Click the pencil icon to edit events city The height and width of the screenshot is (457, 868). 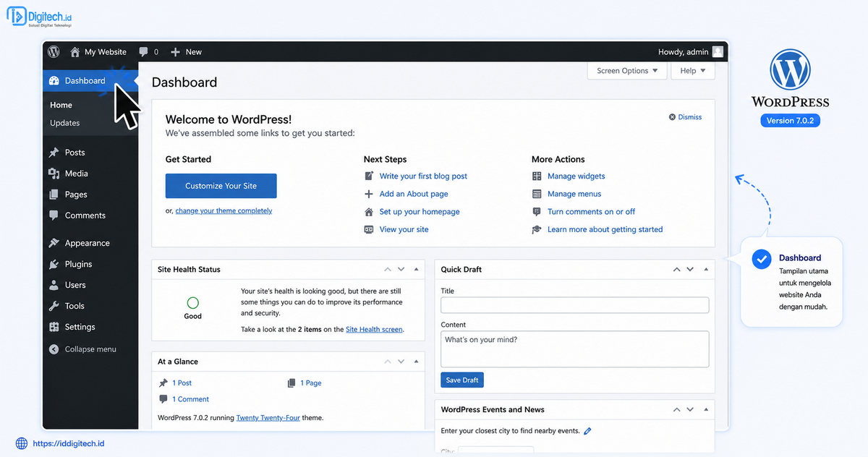click(x=587, y=431)
